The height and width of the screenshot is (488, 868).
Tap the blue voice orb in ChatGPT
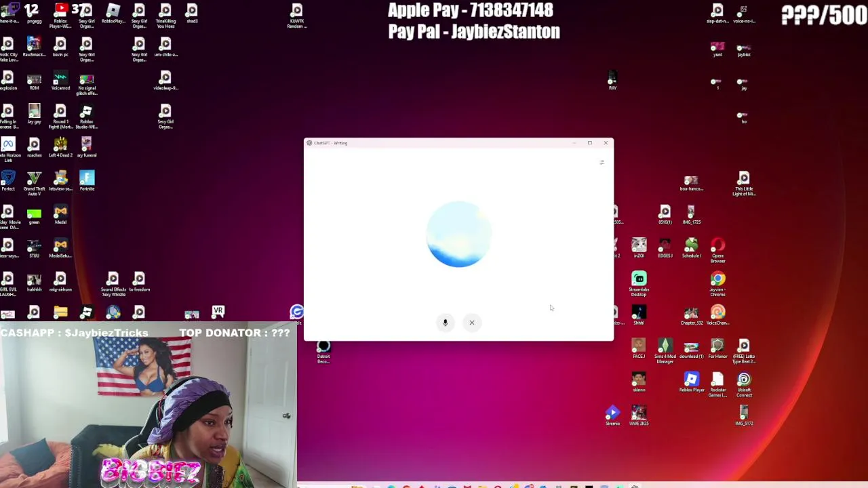point(458,234)
